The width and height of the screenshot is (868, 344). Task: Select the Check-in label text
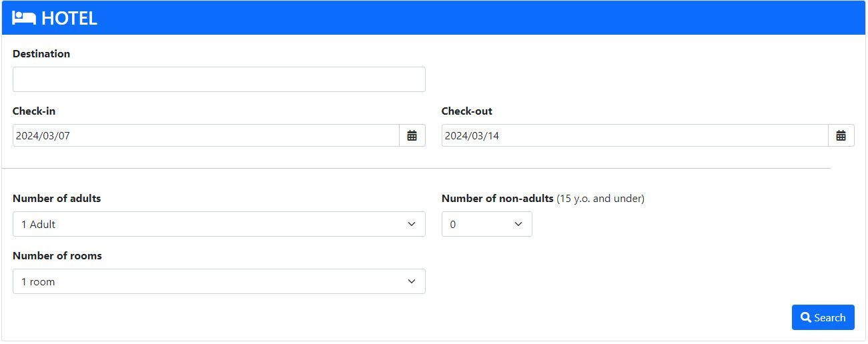pos(34,111)
